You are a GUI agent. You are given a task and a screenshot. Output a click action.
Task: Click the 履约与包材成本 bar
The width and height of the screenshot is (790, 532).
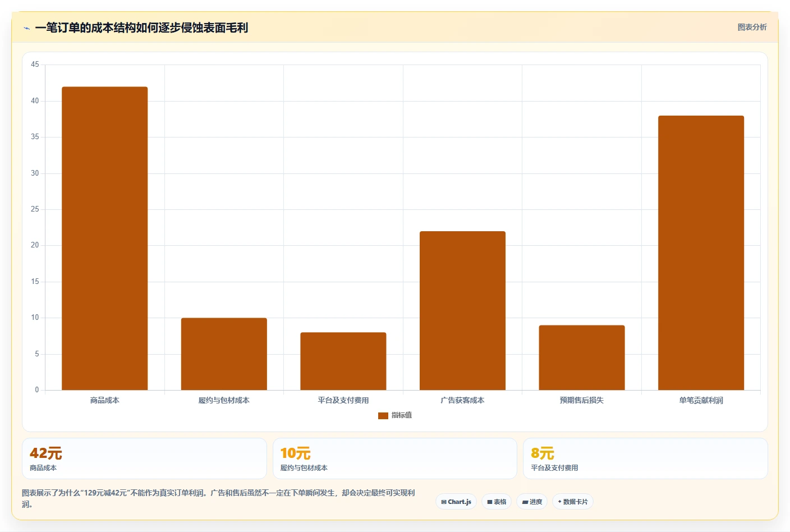click(x=224, y=354)
